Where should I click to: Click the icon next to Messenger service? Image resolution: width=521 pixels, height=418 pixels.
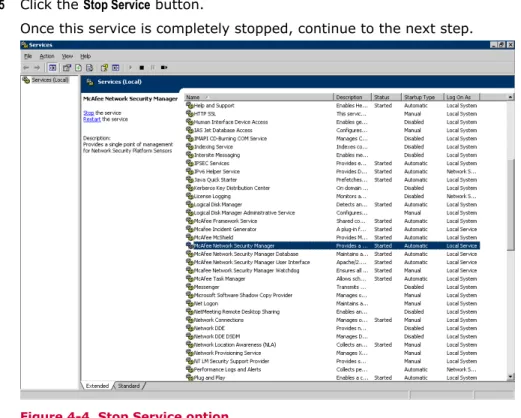(x=190, y=287)
